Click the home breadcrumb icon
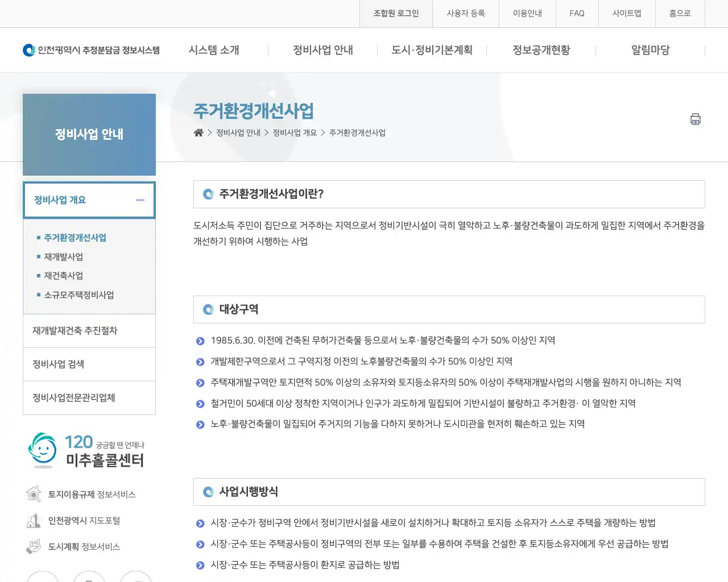Viewport: 728px width, 582px height. point(198,132)
